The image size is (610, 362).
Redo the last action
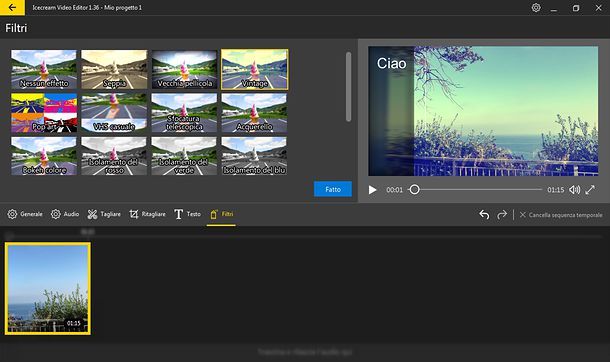tap(502, 215)
